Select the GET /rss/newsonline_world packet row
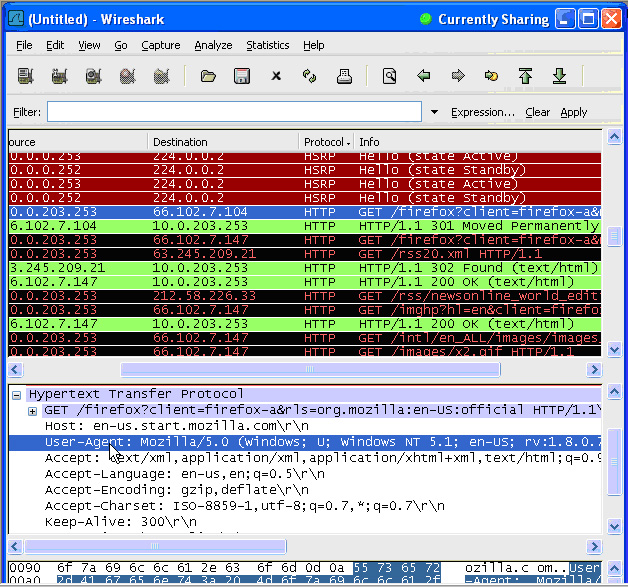The image size is (628, 587). [305, 296]
